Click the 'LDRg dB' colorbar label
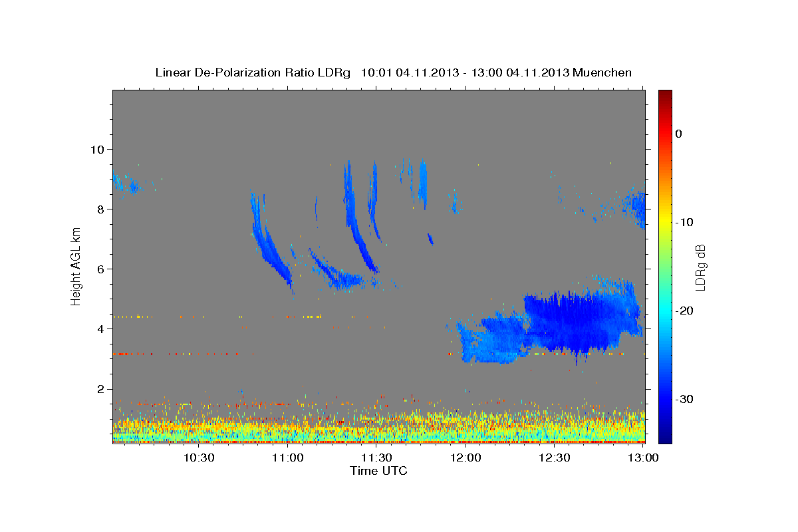The image size is (798, 532). tap(700, 267)
